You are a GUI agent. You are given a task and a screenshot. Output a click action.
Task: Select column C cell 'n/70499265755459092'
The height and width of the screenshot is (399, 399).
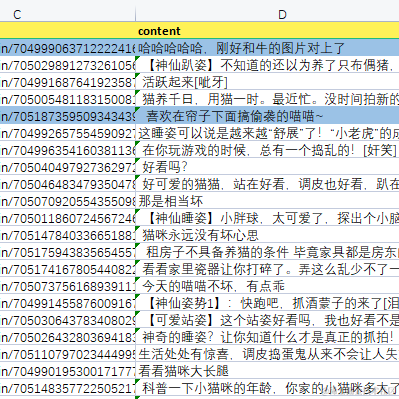pyautogui.click(x=68, y=133)
